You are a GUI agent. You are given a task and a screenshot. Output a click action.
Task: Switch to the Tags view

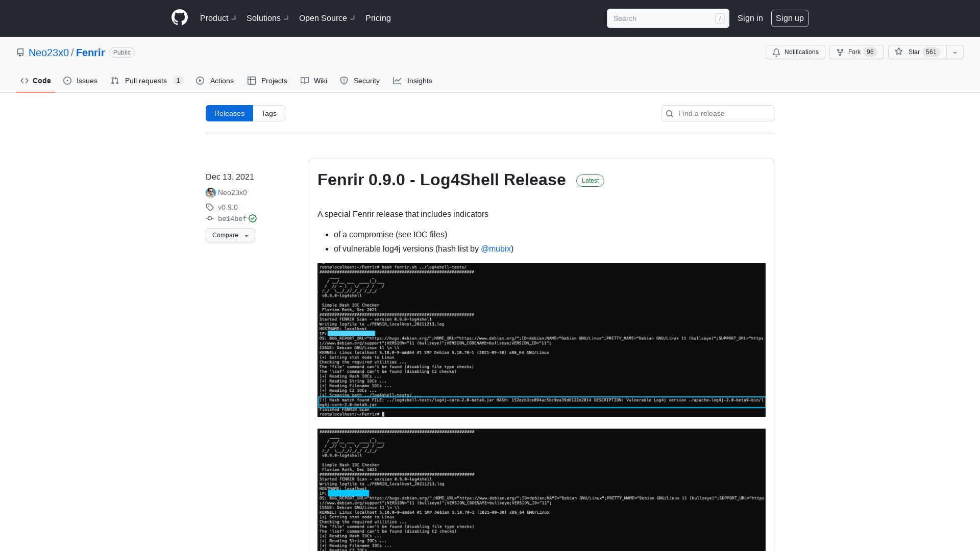pyautogui.click(x=269, y=113)
